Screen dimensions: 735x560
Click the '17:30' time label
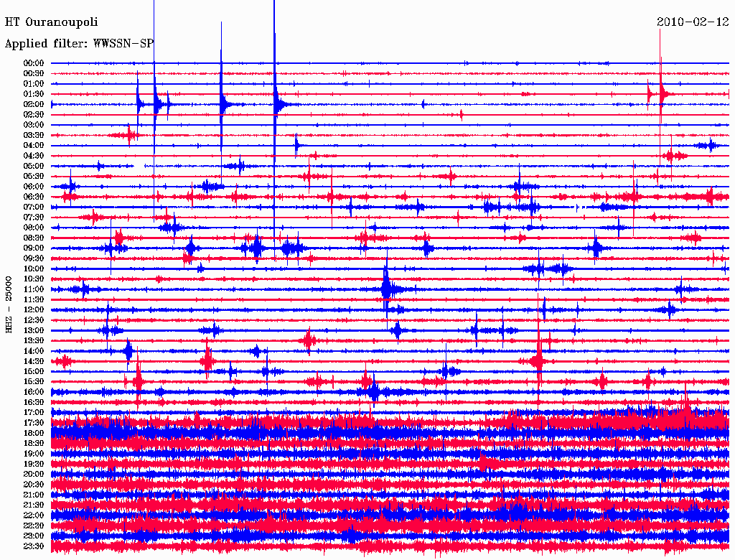(x=33, y=423)
